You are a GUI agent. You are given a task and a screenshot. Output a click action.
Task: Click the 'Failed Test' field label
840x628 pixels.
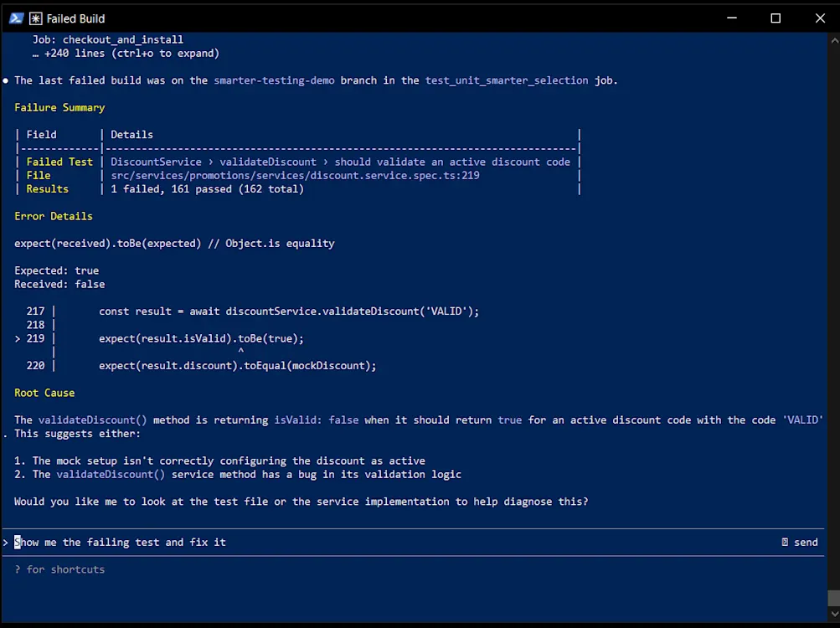(59, 162)
